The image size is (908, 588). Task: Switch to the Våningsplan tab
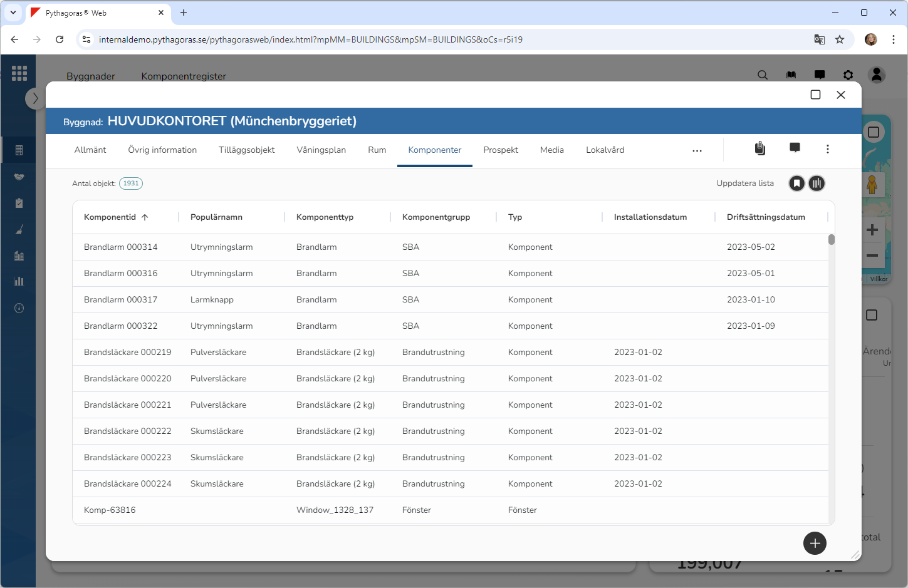[x=321, y=150]
